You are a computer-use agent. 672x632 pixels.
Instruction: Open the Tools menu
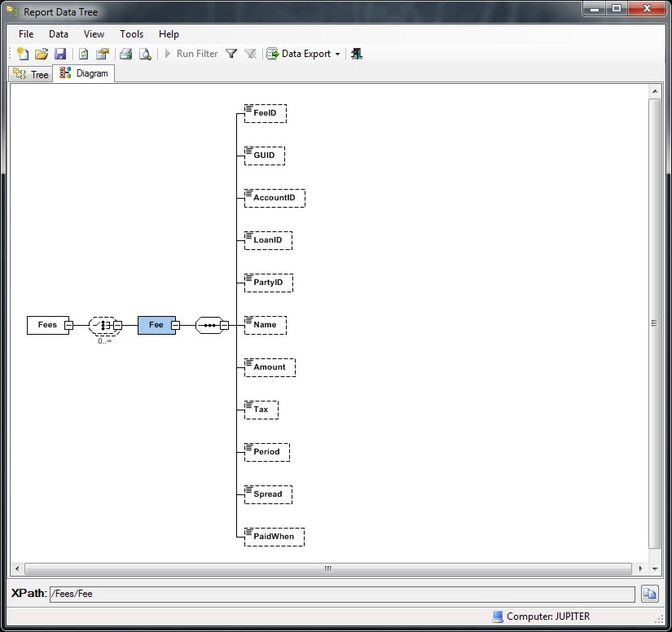click(x=131, y=34)
